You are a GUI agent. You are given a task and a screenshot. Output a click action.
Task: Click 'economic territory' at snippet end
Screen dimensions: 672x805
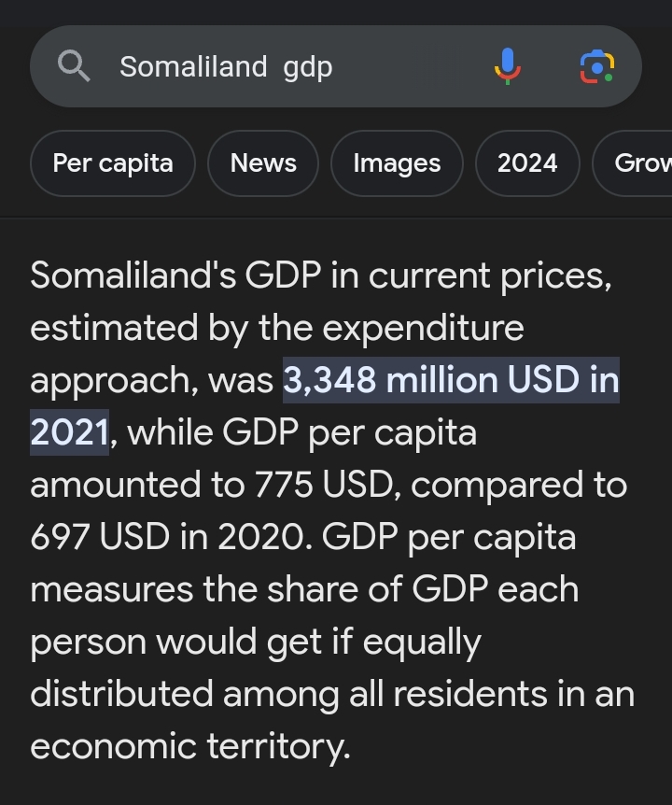[190, 746]
